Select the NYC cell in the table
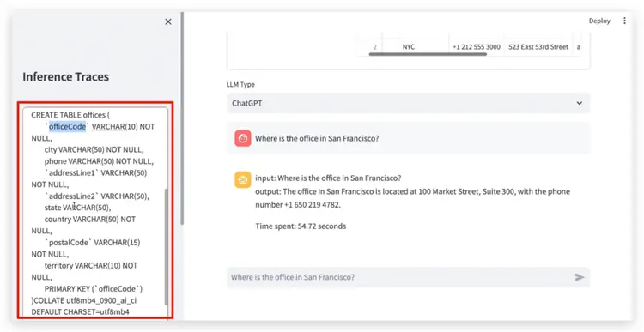644x332 pixels. click(x=409, y=47)
